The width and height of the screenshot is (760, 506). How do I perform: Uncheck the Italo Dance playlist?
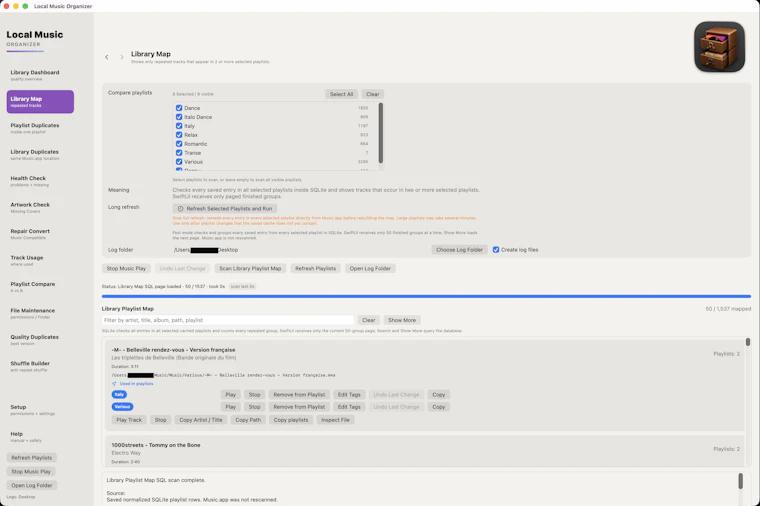point(179,117)
